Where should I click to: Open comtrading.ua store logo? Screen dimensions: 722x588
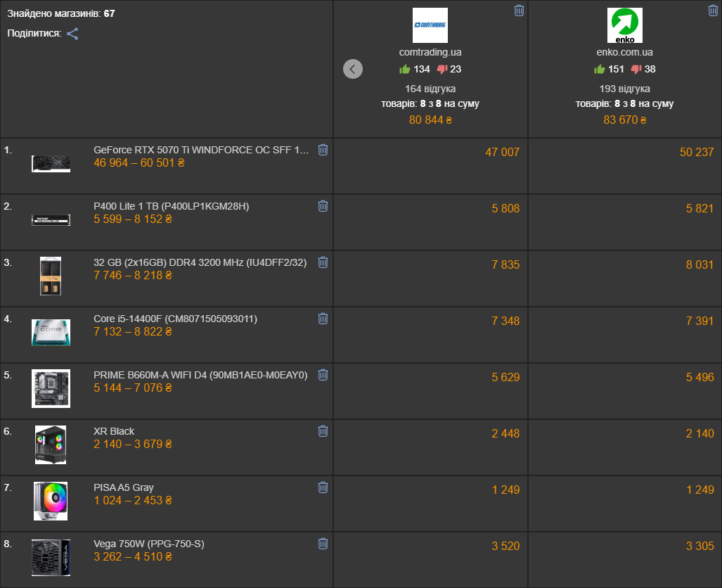(x=430, y=25)
